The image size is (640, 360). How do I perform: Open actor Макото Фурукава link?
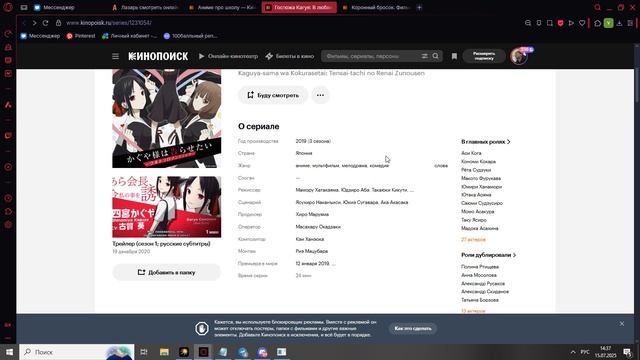click(481, 178)
